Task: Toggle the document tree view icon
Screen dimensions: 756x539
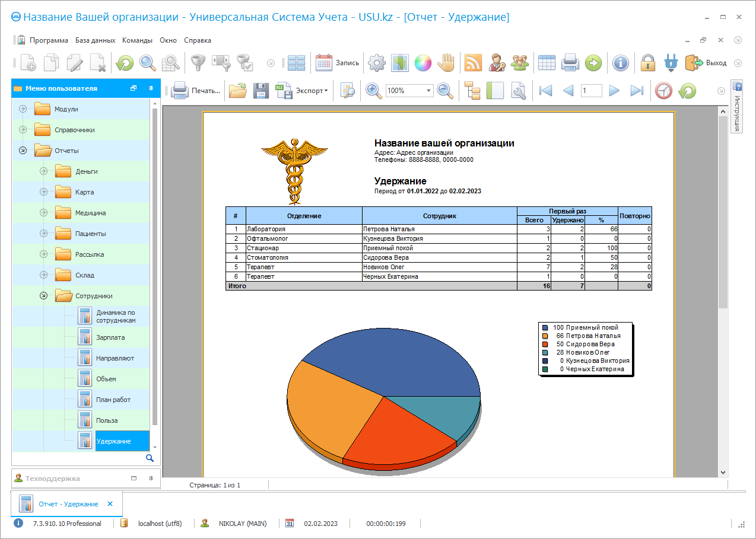Action: 472,91
